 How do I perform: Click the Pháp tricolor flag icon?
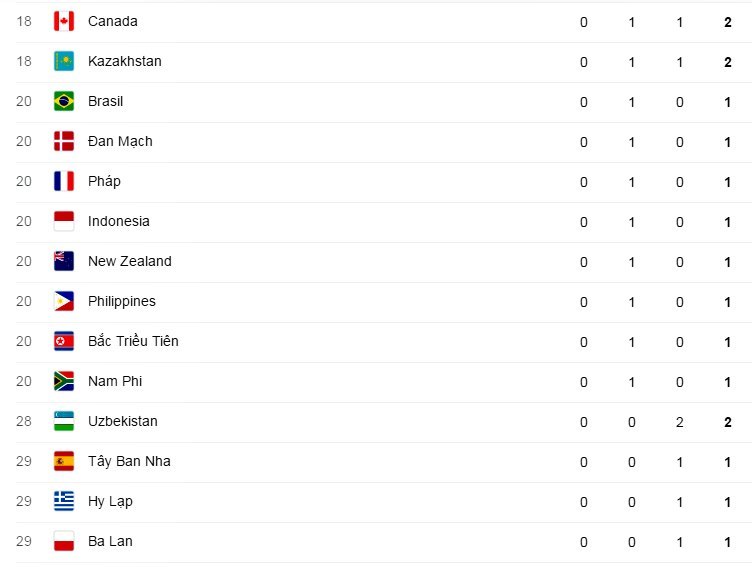(64, 181)
